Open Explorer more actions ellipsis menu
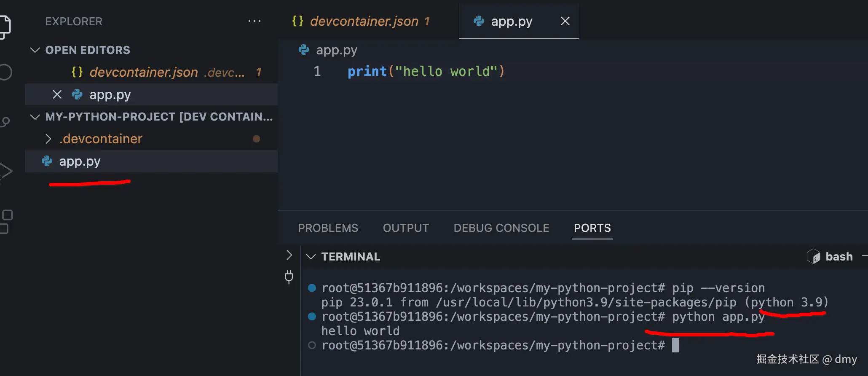Viewport: 868px width, 376px height. point(254,21)
